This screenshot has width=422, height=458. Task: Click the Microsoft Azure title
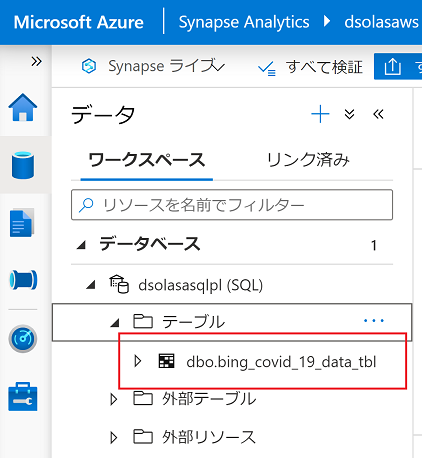tap(79, 22)
